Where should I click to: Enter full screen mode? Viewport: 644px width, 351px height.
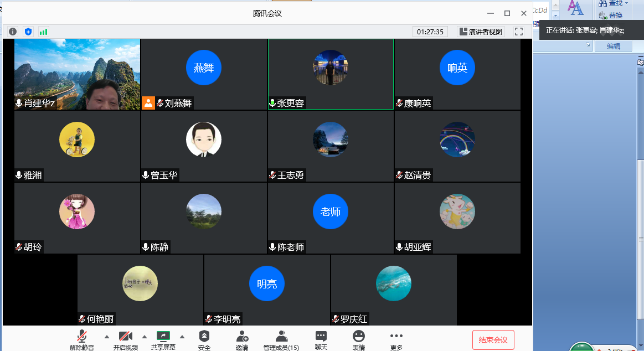pos(519,32)
